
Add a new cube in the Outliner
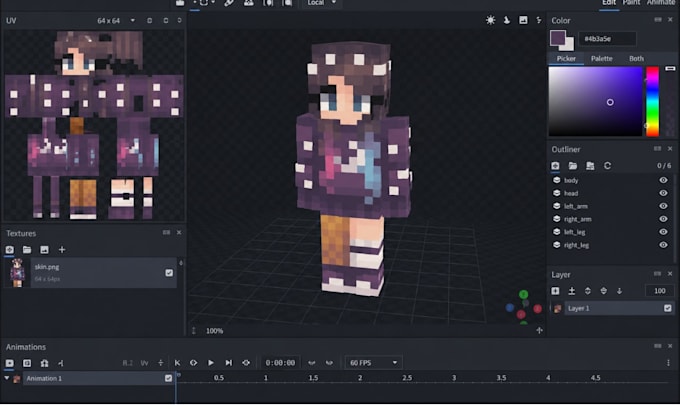coord(555,166)
